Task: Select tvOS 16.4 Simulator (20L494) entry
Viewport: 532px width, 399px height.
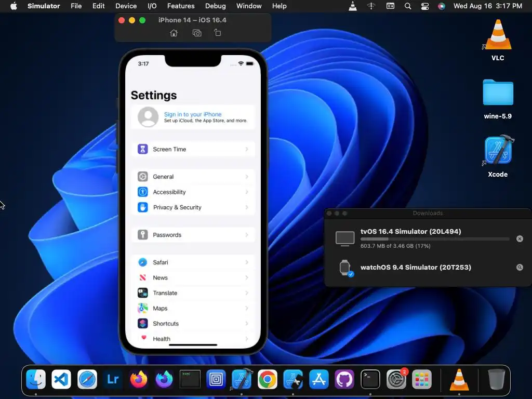Action: tap(428, 238)
